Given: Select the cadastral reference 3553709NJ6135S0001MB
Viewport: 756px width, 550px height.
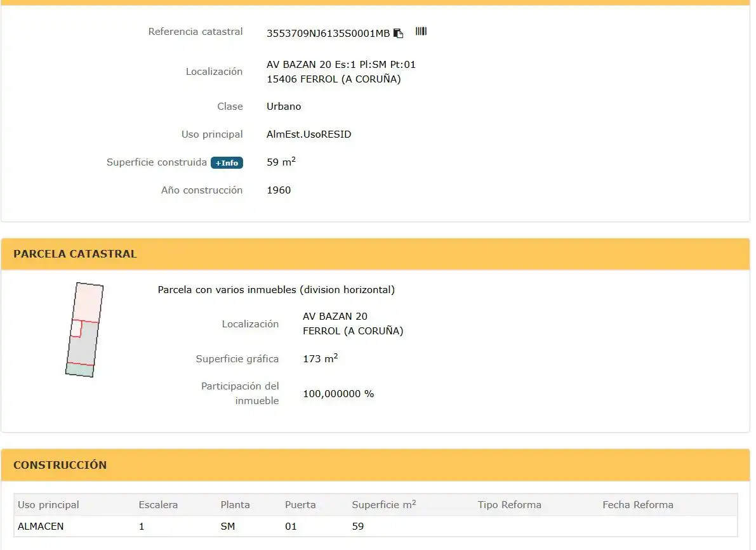Looking at the screenshot, I should [328, 33].
